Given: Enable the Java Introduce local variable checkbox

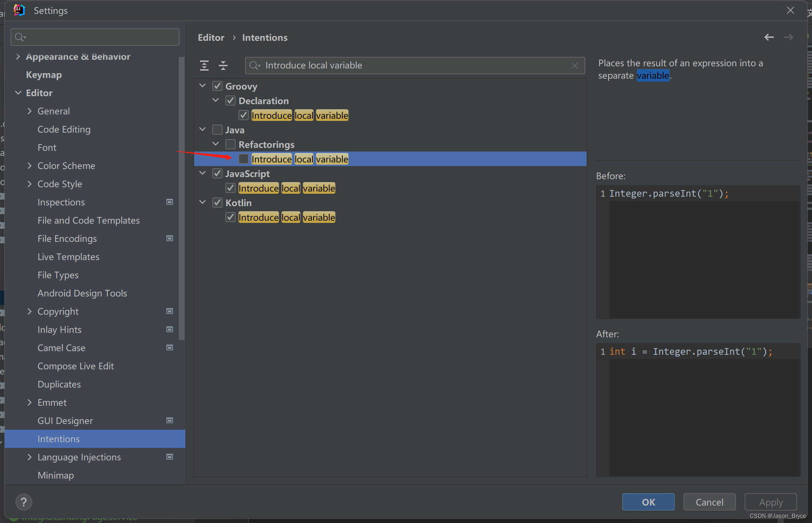Looking at the screenshot, I should [244, 159].
